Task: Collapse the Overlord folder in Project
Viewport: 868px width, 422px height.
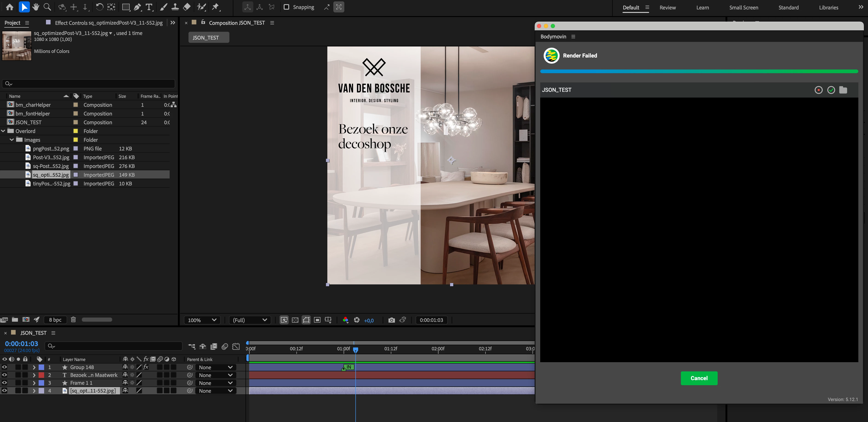Action: tap(3, 131)
